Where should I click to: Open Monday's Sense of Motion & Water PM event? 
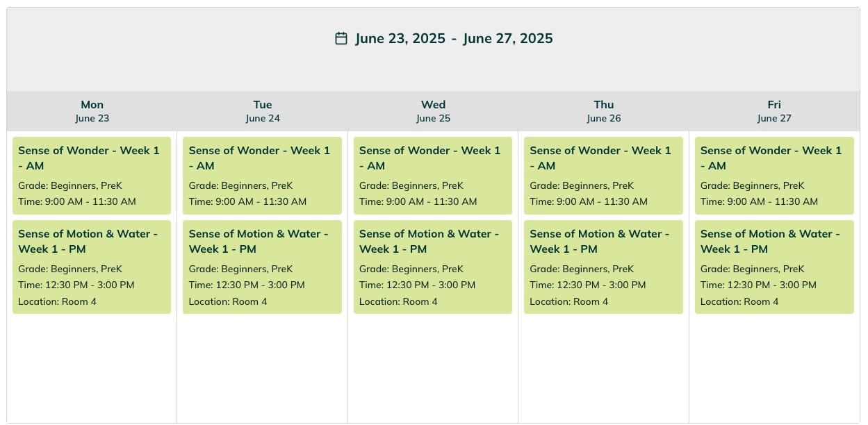pyautogui.click(x=92, y=267)
